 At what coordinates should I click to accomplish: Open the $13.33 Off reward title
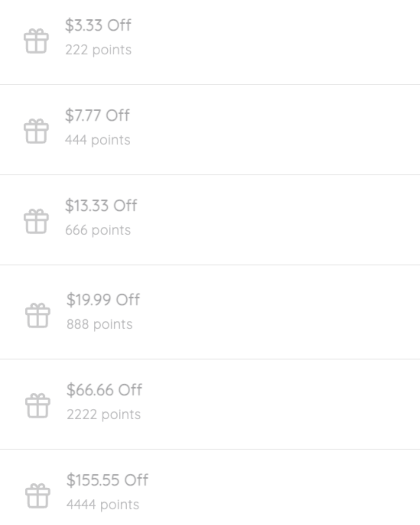coord(101,206)
